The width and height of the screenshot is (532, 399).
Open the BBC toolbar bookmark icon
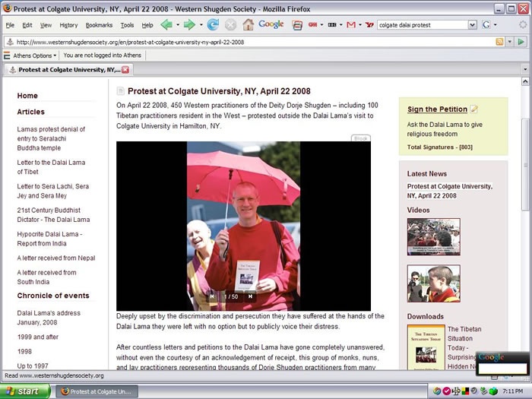(x=332, y=25)
